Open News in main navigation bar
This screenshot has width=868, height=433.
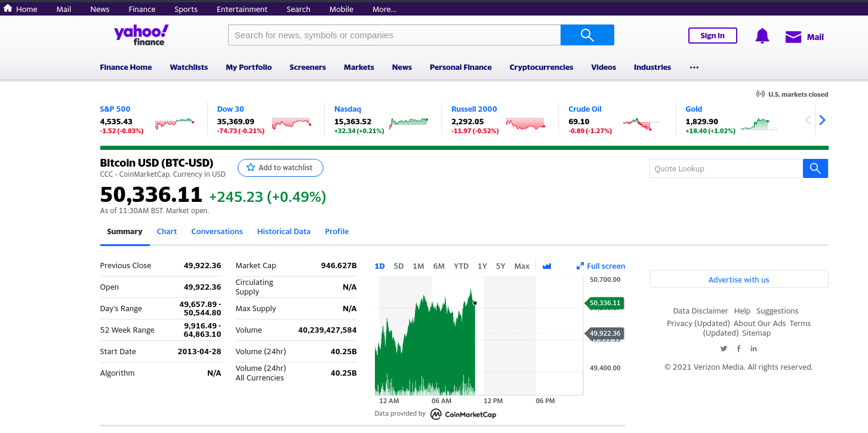(x=402, y=67)
